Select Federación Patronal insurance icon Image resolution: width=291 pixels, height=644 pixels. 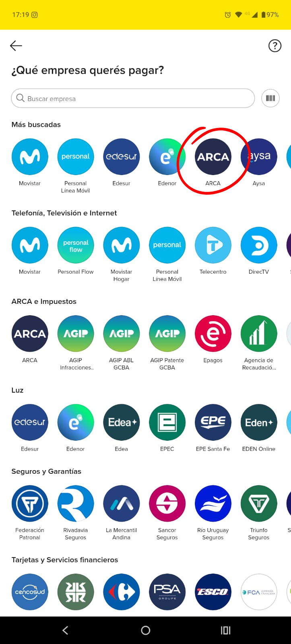point(30,504)
